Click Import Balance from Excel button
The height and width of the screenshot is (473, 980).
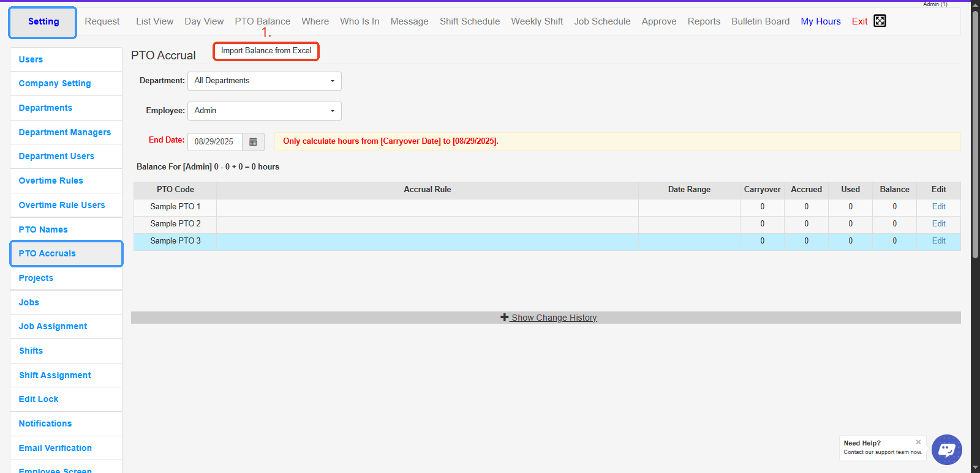coord(266,51)
